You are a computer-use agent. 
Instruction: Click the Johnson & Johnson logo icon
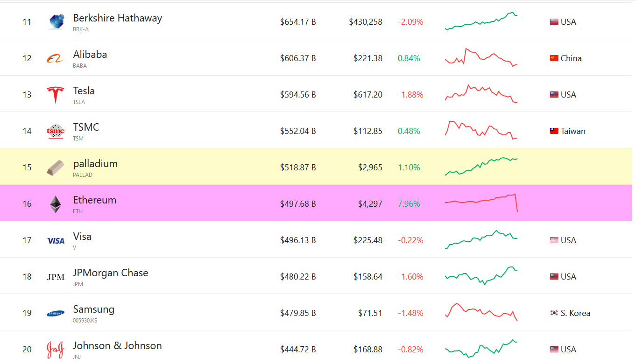click(56, 350)
